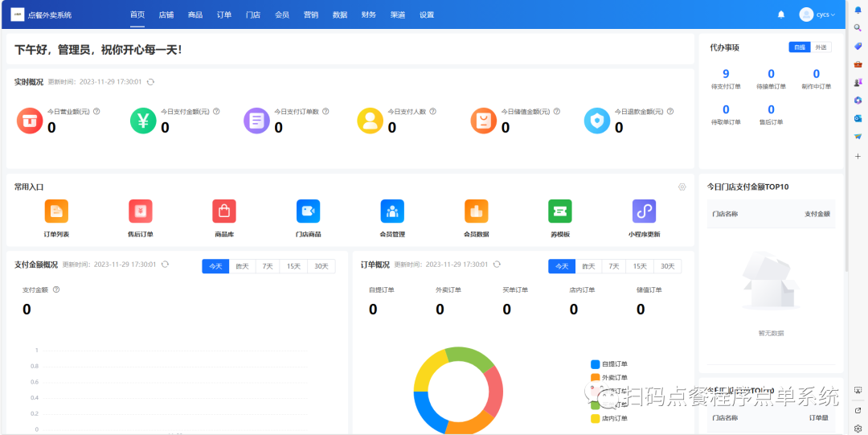The height and width of the screenshot is (435, 868).
Task: Open the 订单列表 shortcut icon
Action: (56, 211)
